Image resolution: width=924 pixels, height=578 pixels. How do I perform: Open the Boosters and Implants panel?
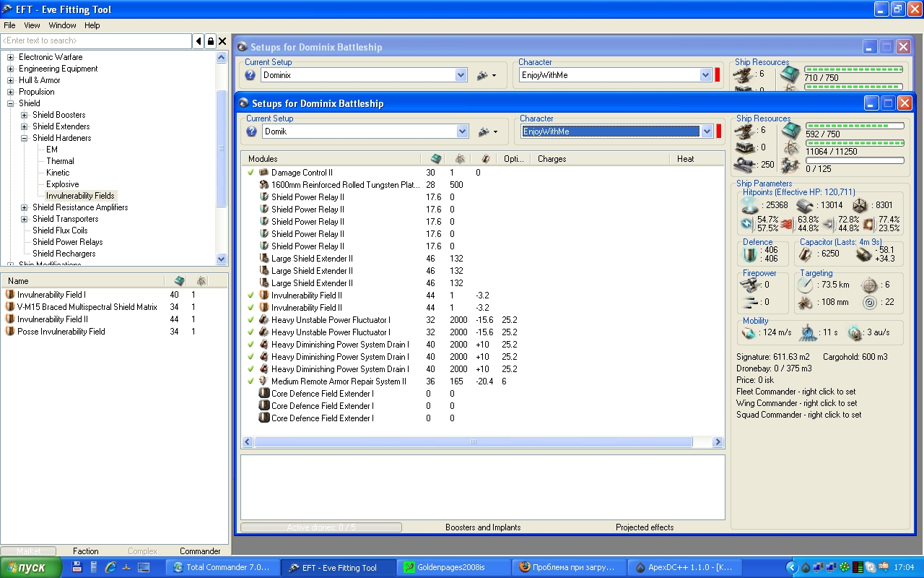(483, 527)
